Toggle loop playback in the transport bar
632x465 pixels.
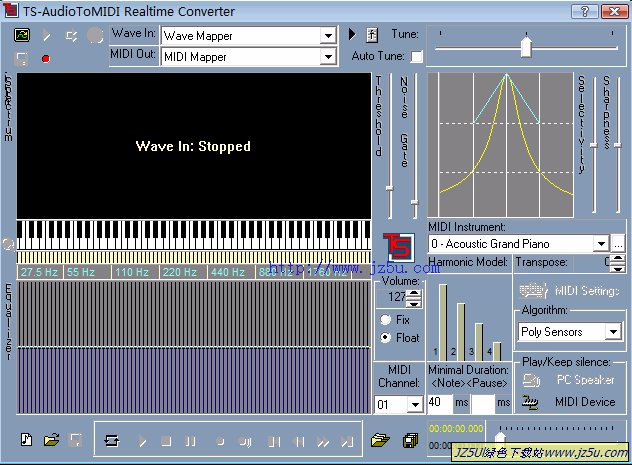click(x=112, y=441)
